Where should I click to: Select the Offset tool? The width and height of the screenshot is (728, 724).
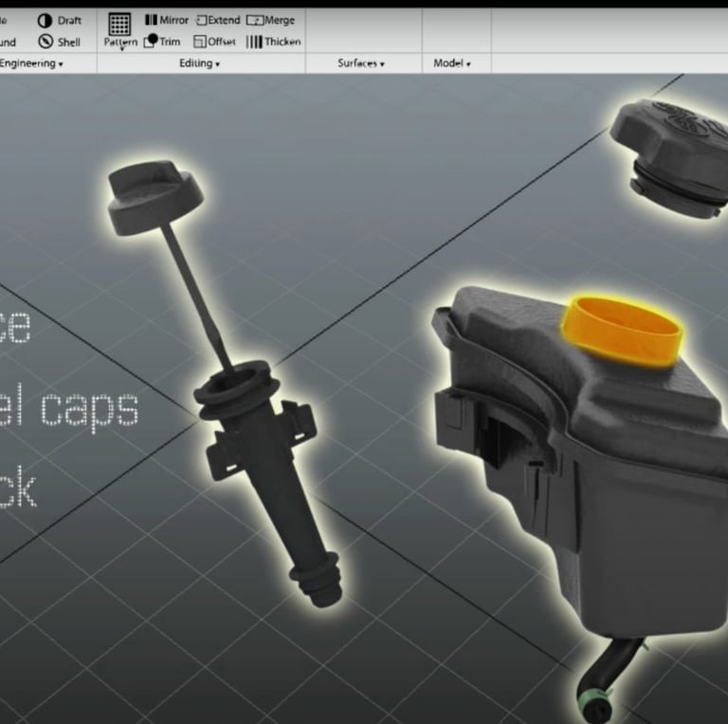214,42
